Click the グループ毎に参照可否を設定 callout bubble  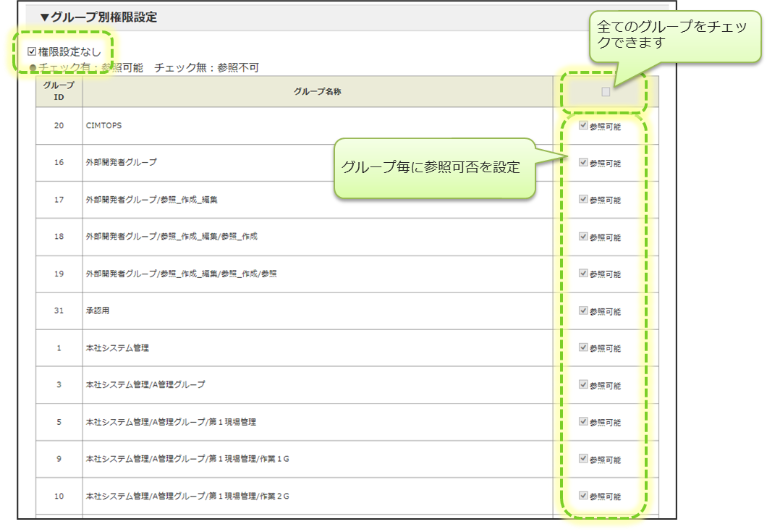tap(433, 168)
